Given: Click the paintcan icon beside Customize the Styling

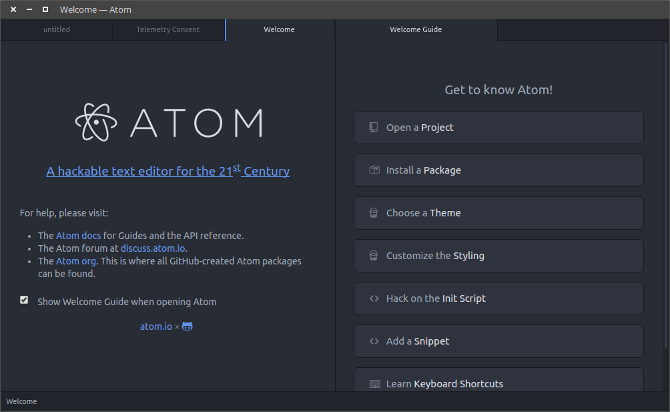Looking at the screenshot, I should coord(373,256).
